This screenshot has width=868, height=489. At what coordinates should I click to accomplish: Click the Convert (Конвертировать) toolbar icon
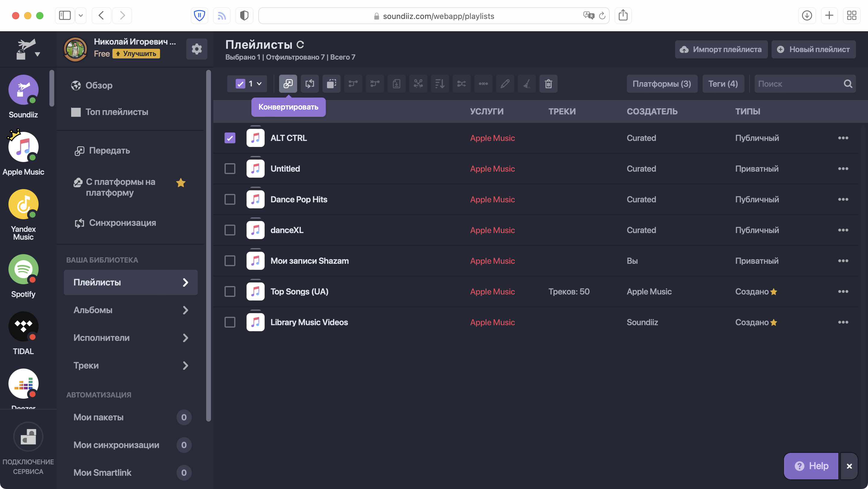point(288,83)
